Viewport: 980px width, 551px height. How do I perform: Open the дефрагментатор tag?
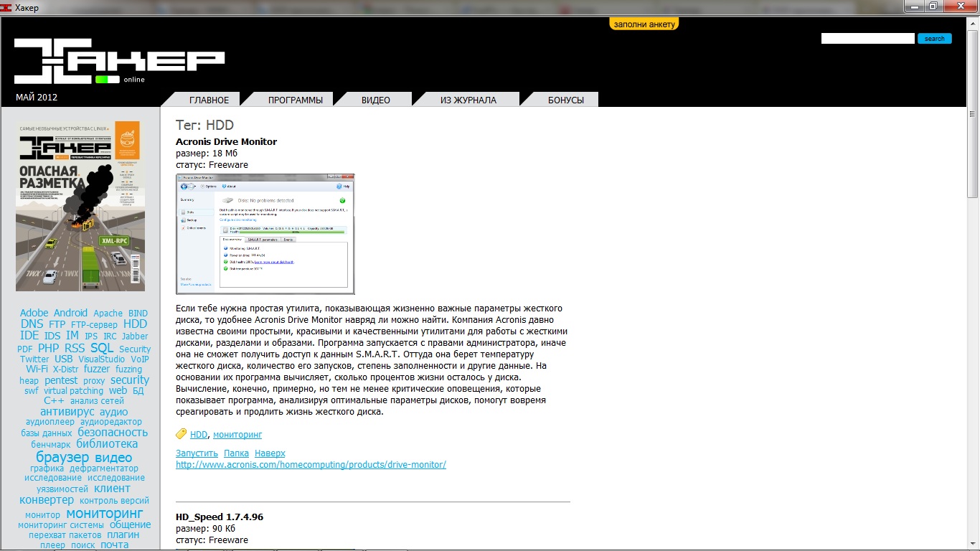104,468
